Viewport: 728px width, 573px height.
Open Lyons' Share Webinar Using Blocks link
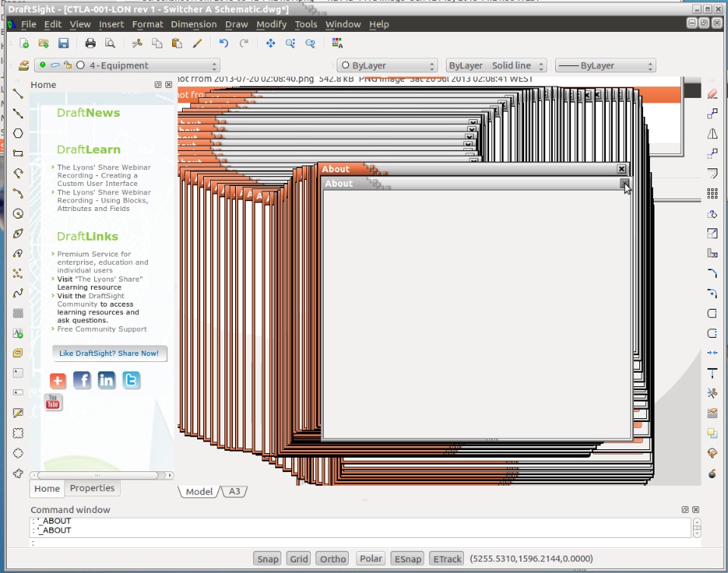pyautogui.click(x=104, y=200)
